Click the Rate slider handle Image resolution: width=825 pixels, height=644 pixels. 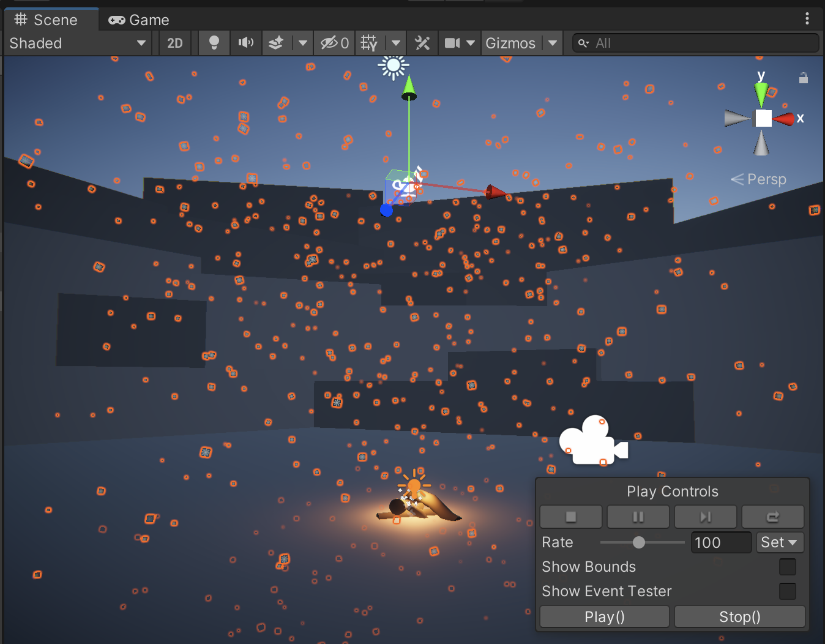click(639, 542)
